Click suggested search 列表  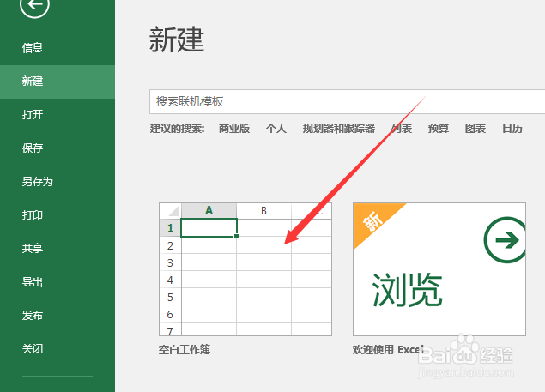click(x=402, y=129)
